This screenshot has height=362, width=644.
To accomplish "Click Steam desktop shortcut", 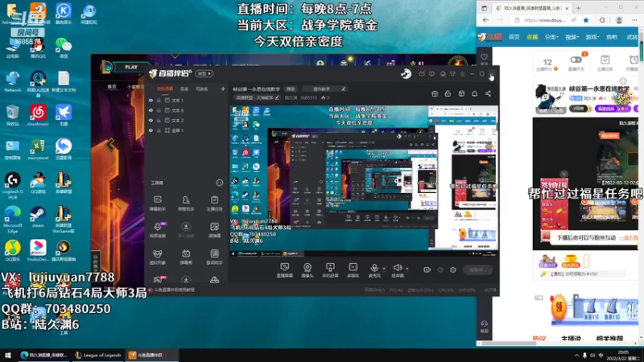I will click(38, 217).
